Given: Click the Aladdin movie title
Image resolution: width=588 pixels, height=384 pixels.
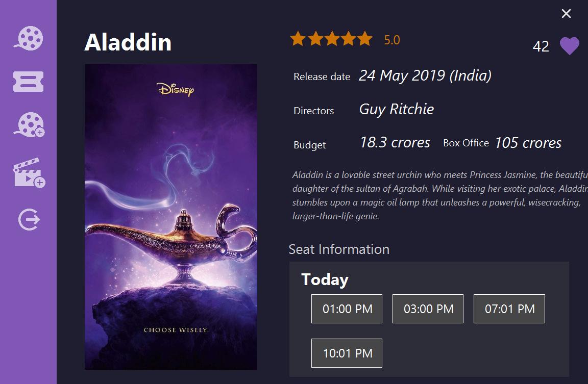Looking at the screenshot, I should pyautogui.click(x=128, y=42).
